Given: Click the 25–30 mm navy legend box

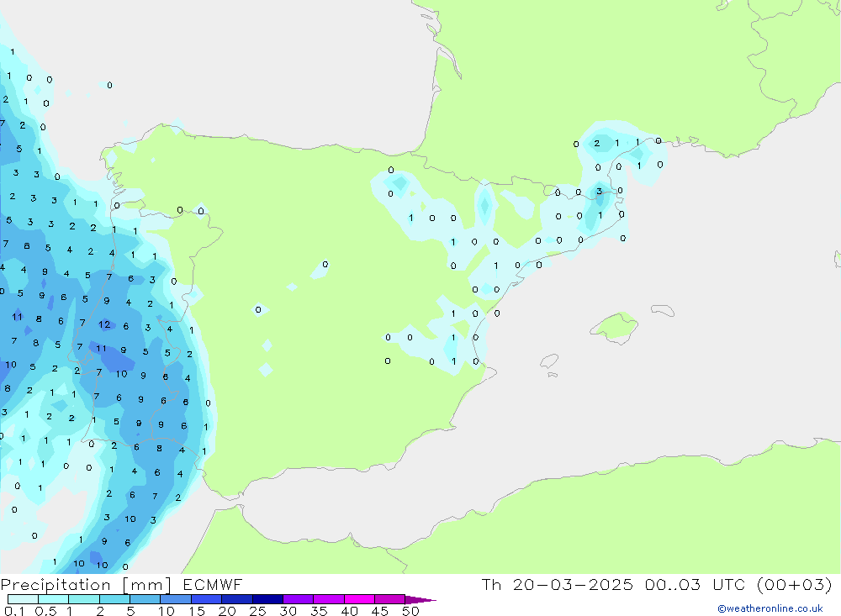Looking at the screenshot, I should click(x=267, y=599).
